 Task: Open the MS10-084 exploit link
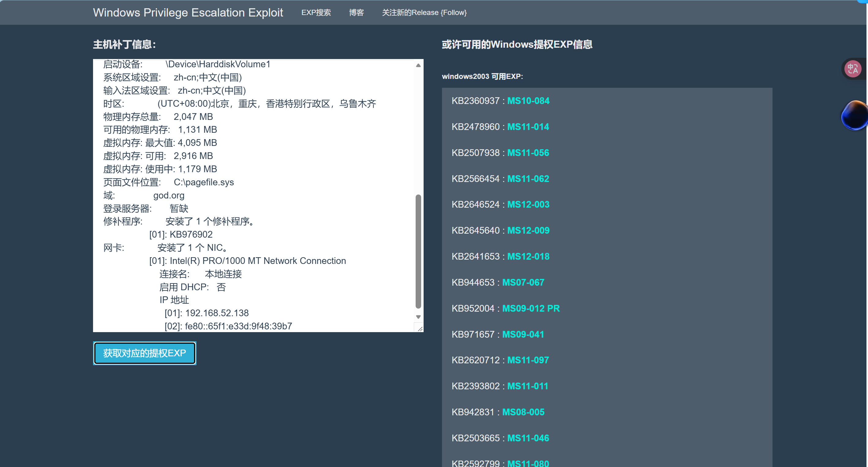click(528, 101)
